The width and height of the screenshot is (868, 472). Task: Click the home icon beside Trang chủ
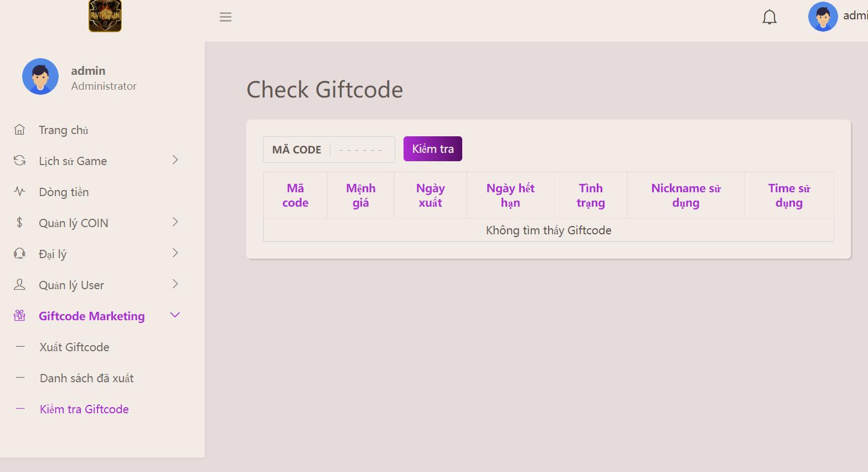[x=19, y=130]
